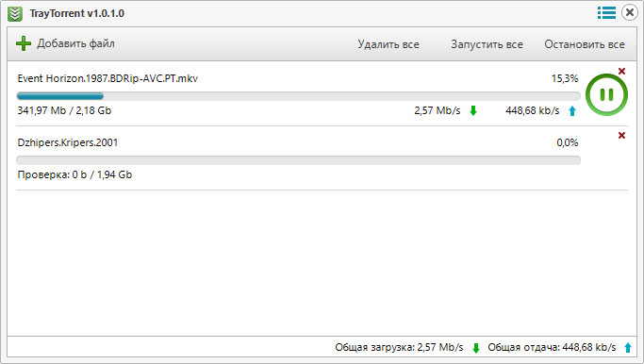Click the TrayTorrent logo icon

coord(15,13)
